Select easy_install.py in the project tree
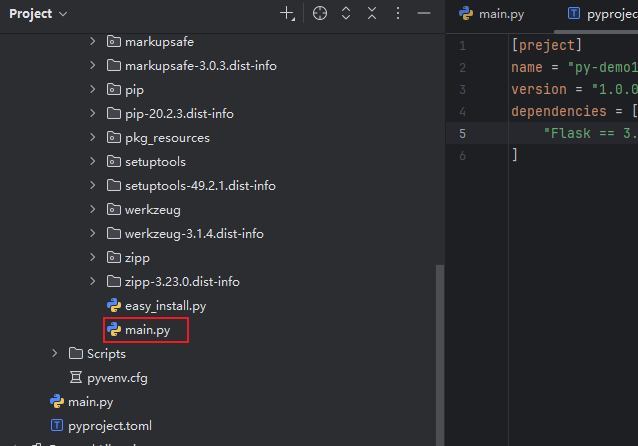Image resolution: width=638 pixels, height=446 pixels. 165,306
